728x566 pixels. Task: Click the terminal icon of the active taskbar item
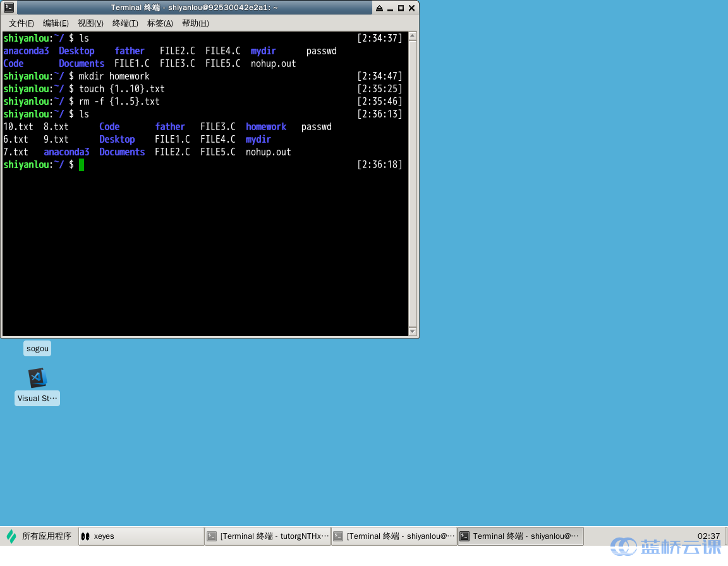coord(464,536)
